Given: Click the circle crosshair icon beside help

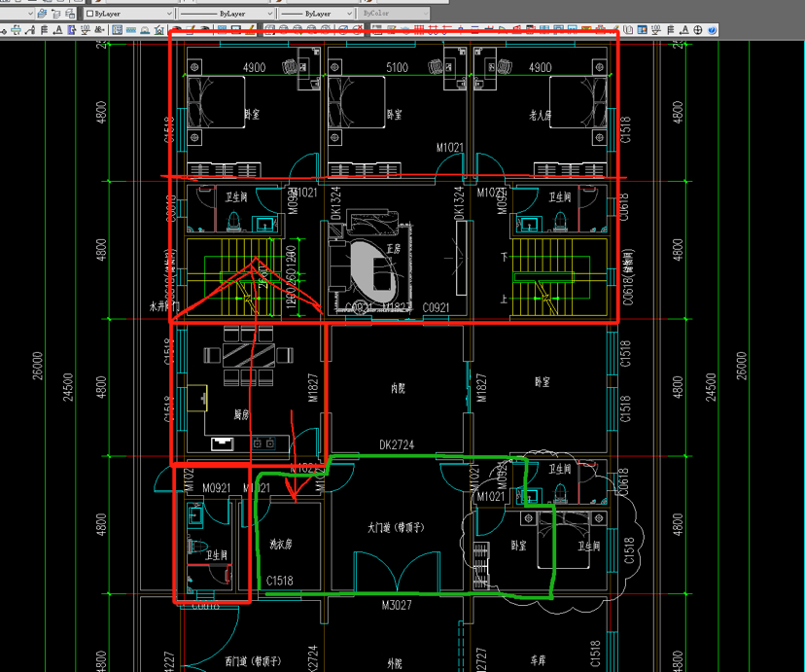Looking at the screenshot, I should pyautogui.click(x=698, y=30).
